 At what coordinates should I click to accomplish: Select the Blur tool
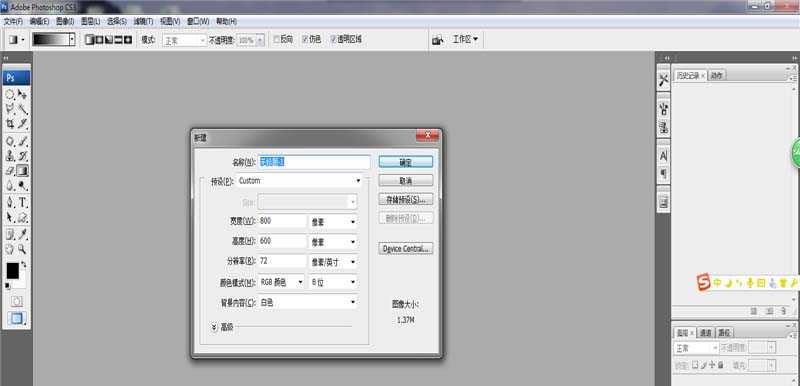coord(10,186)
